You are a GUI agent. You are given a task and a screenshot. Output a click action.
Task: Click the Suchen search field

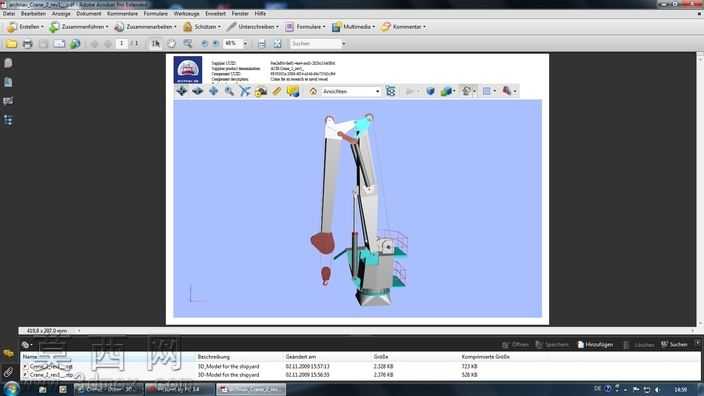(x=315, y=44)
